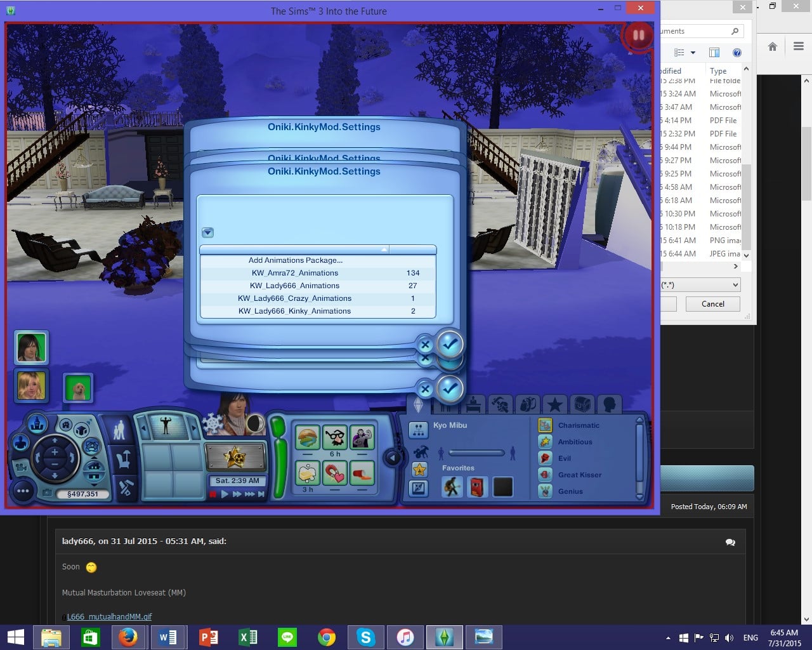Open the L666_mutualhandMM.gif link
The width and height of the screenshot is (812, 650).
(109, 616)
